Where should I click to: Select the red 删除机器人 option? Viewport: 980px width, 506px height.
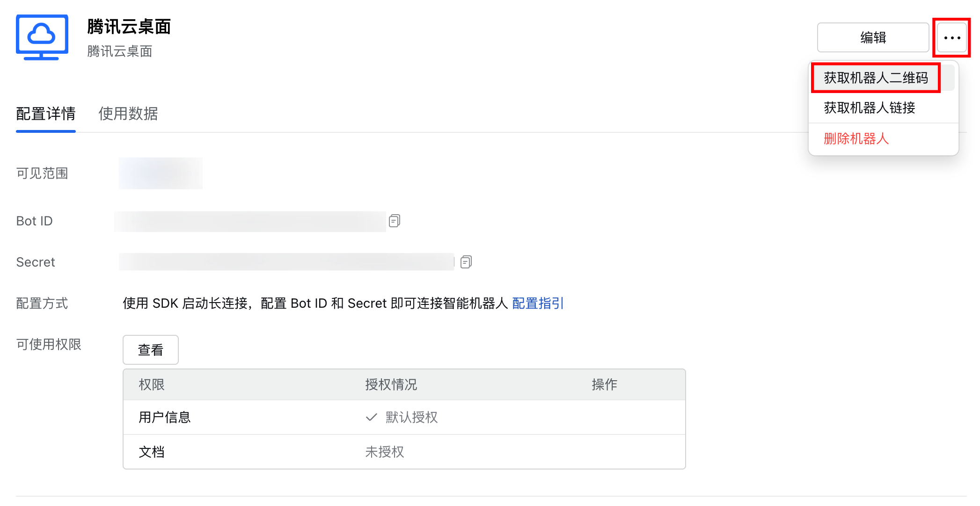(856, 139)
